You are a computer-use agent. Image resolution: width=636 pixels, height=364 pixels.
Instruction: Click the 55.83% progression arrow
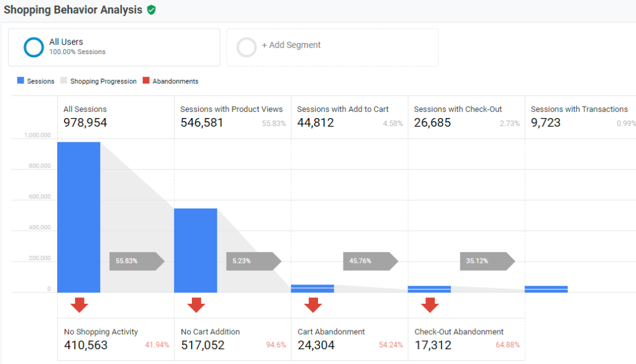tap(137, 261)
